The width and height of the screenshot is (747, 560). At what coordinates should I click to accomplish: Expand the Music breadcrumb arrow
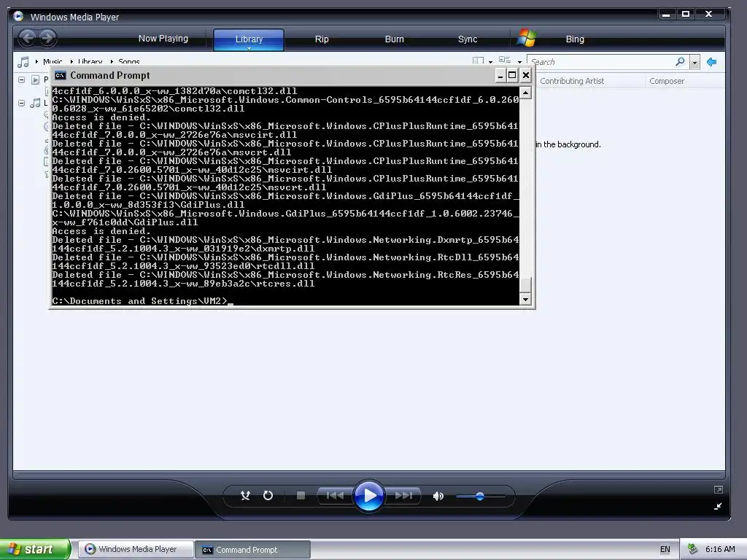[x=36, y=61]
